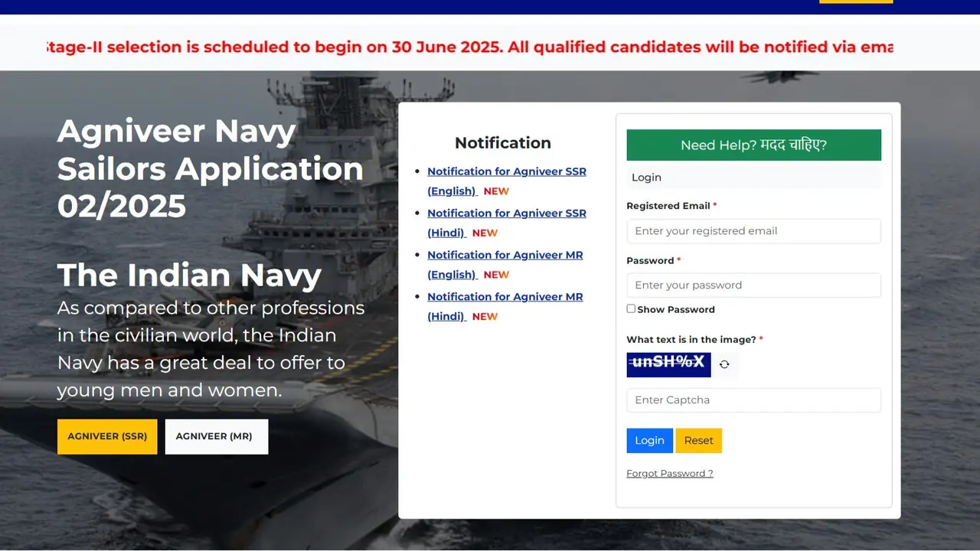Click the AGNIVEER (MR) button
The image size is (980, 551).
click(216, 436)
